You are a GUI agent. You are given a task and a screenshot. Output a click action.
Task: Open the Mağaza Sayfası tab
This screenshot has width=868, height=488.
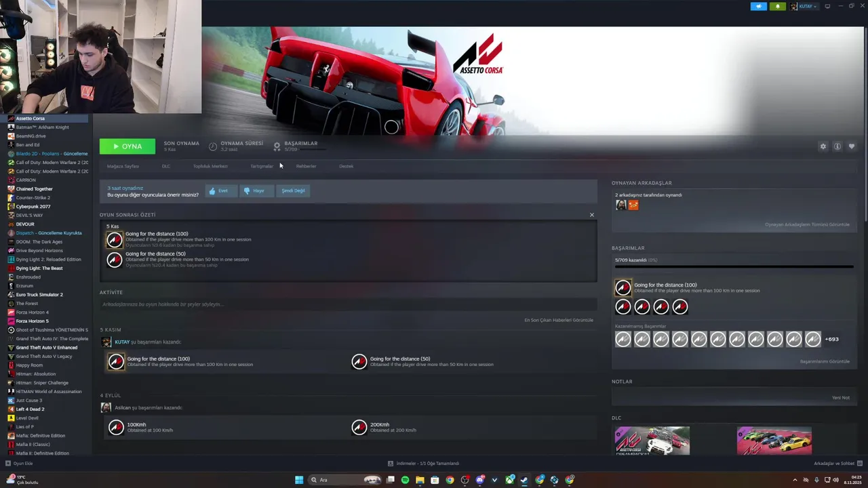tap(123, 166)
